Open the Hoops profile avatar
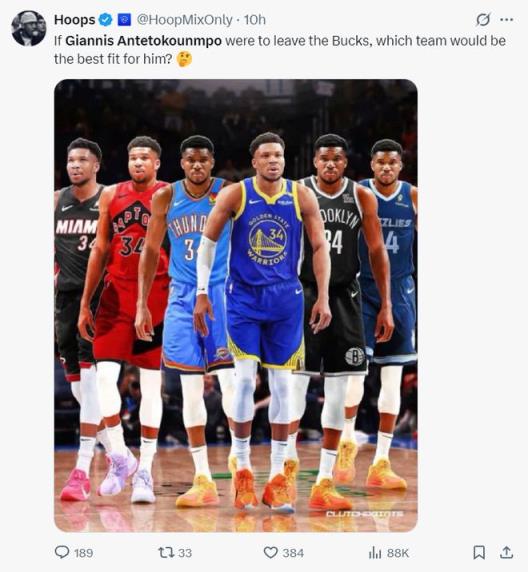Viewport: 528px width, 572px height. [29, 28]
